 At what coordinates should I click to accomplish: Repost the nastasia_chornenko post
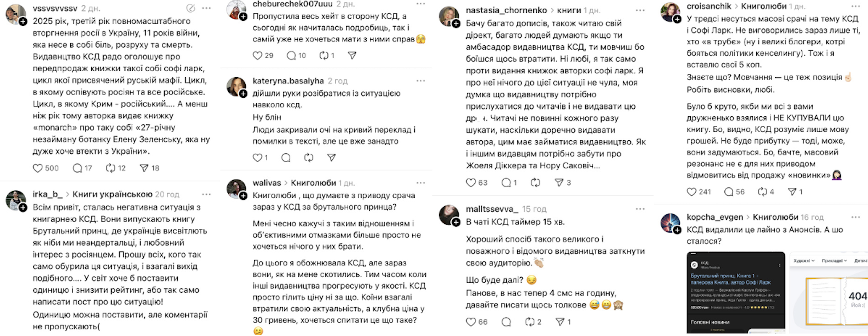[535, 183]
